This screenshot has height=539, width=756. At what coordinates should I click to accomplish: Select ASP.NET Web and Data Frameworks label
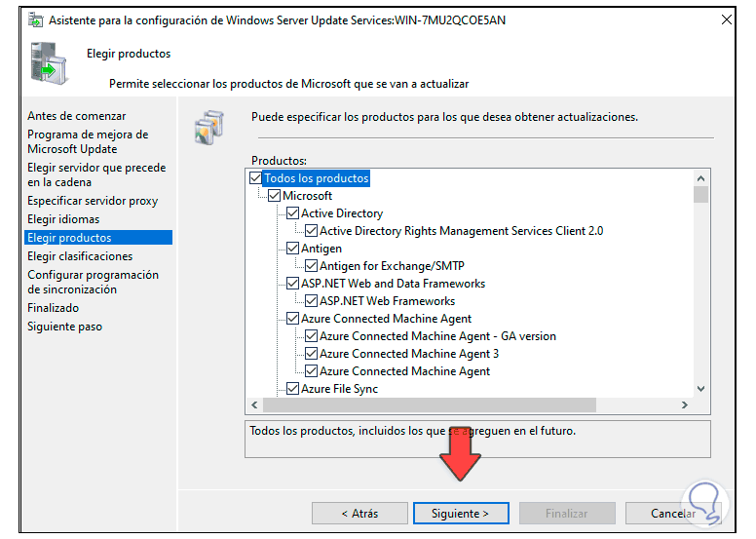click(393, 284)
